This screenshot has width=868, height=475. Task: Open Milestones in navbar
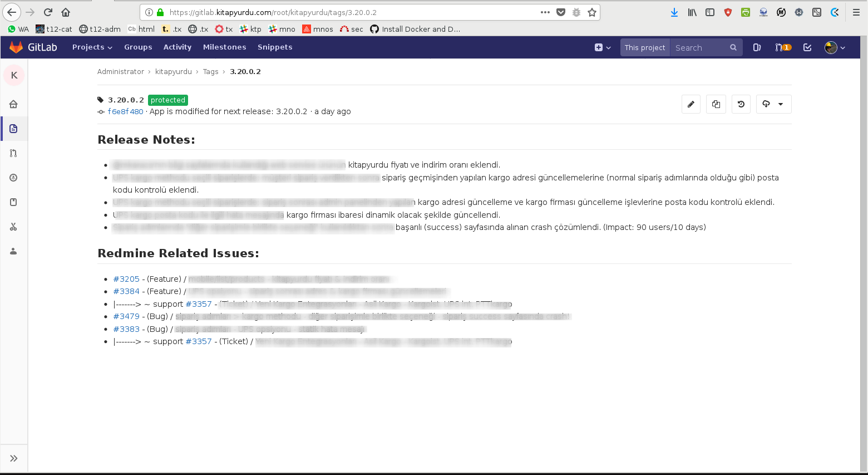pos(225,47)
